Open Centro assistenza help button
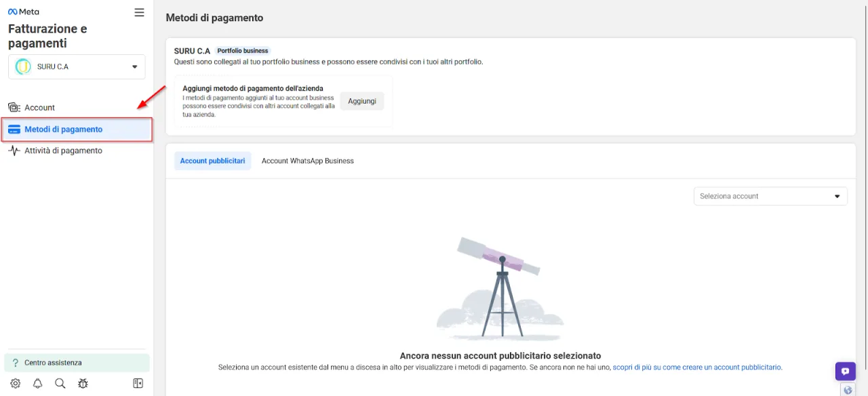The image size is (868, 396). pyautogui.click(x=77, y=363)
